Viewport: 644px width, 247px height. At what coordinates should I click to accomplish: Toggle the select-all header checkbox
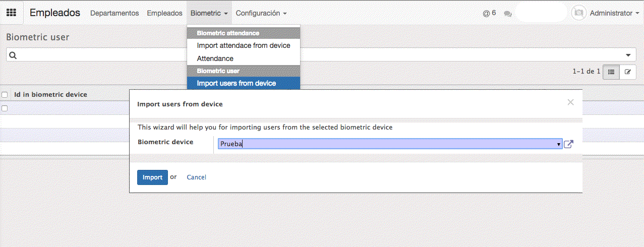(x=5, y=95)
